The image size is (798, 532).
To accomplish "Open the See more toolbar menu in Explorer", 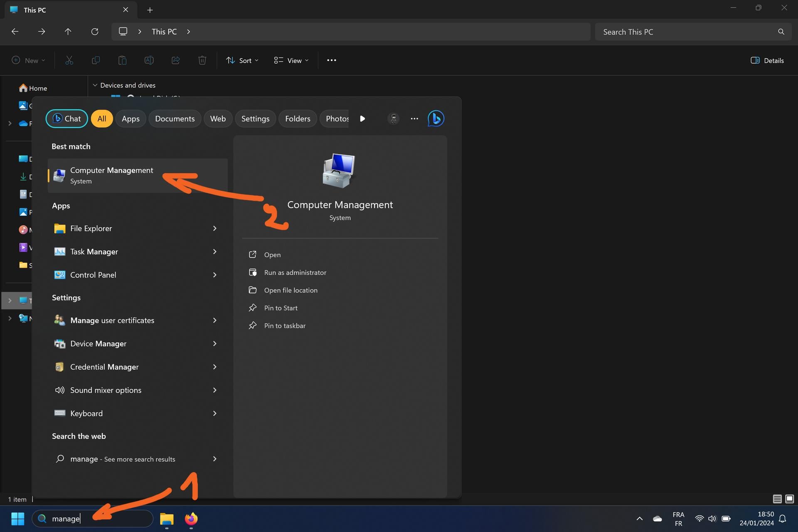I will (x=331, y=60).
